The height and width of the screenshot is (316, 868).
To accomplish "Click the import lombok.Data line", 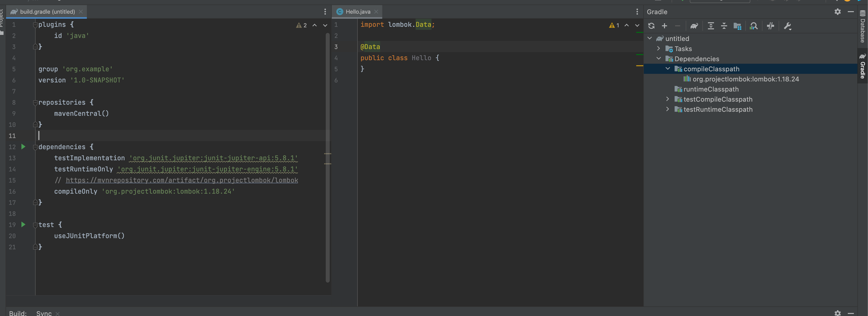I will [x=397, y=25].
